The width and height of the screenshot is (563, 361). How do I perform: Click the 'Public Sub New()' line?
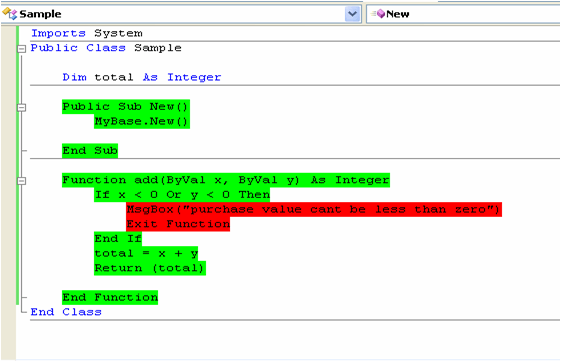point(126,107)
